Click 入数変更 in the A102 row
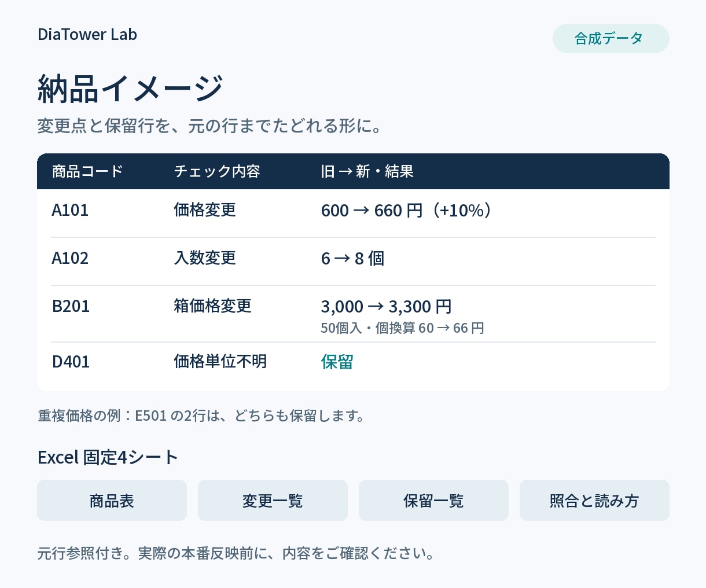 coord(205,258)
